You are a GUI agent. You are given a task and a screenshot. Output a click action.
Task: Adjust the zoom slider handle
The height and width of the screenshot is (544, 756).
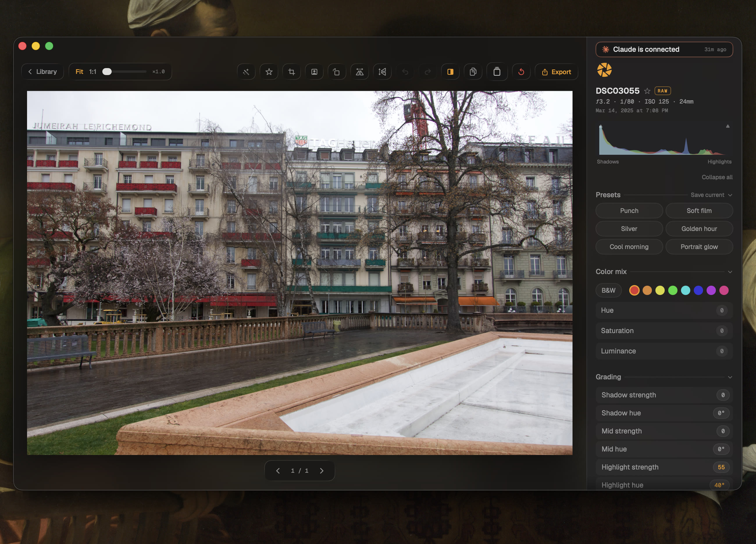tap(107, 72)
